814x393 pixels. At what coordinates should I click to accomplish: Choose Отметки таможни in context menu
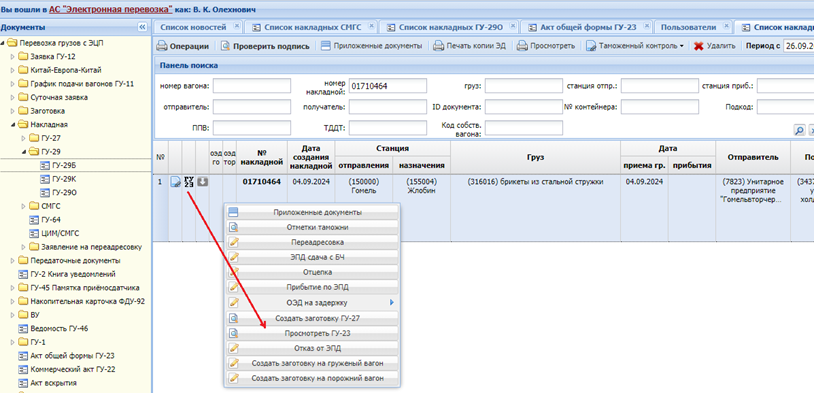(x=313, y=227)
